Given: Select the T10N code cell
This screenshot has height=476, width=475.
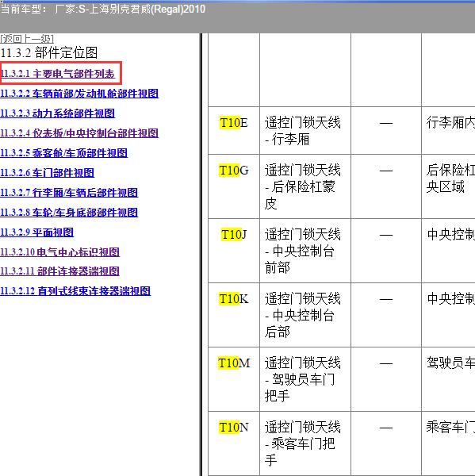Looking at the screenshot, I should click(234, 443).
